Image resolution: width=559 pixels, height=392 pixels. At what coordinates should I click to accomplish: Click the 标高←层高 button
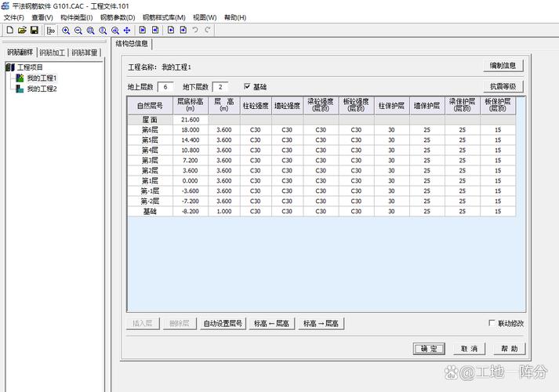pos(271,323)
